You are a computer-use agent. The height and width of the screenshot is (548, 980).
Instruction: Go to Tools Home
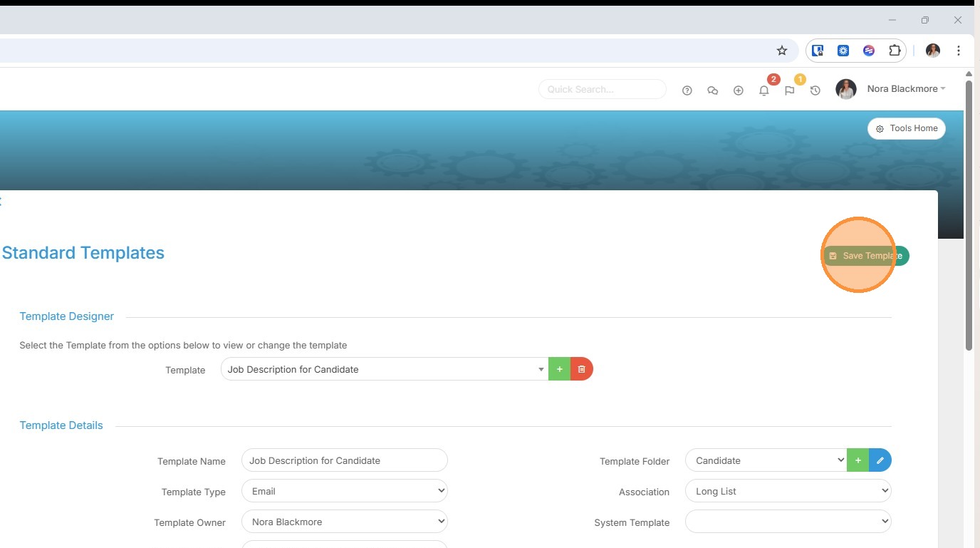pos(907,128)
